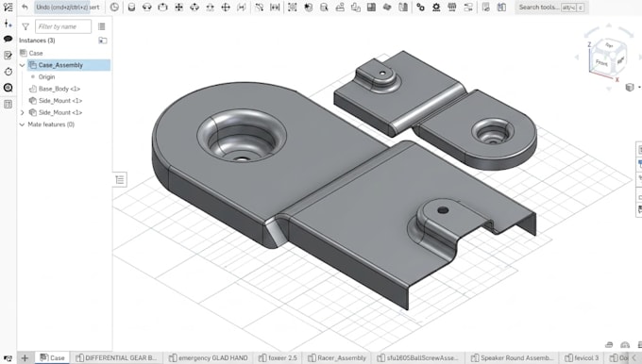Viewport: 642px width, 364px height.
Task: Select the Cylindrical mate tool
Action: pos(194,7)
